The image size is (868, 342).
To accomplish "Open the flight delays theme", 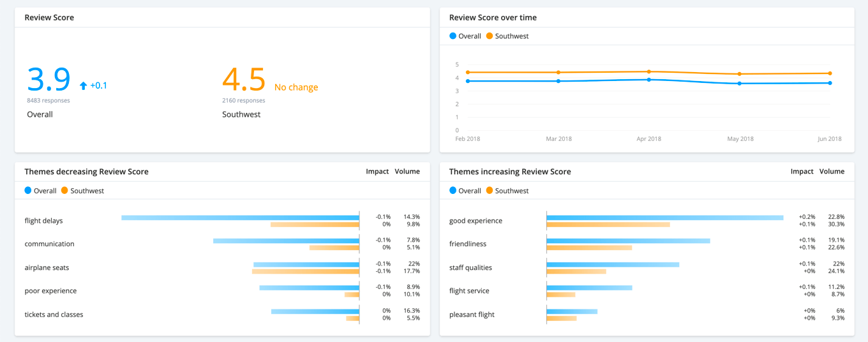I will 43,221.
